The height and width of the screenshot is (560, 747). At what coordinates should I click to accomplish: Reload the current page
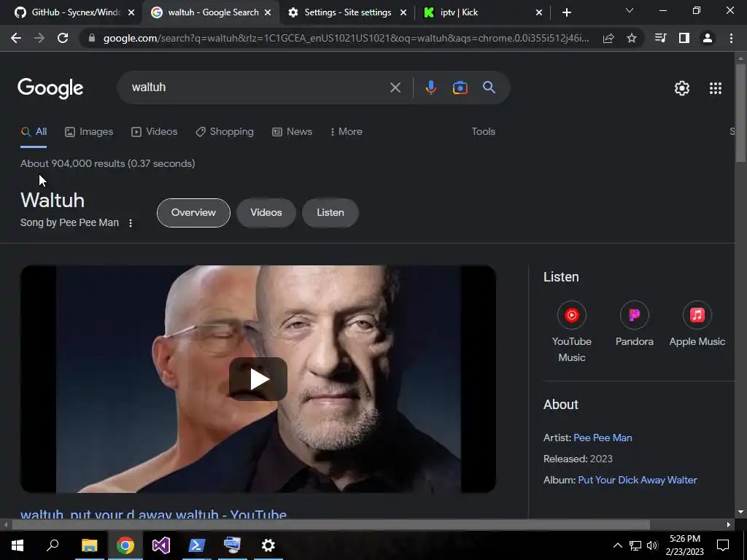tap(63, 38)
